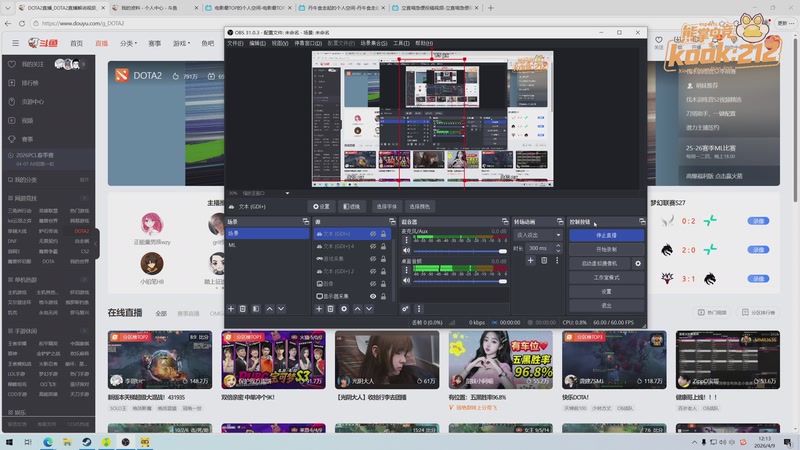Pop out the Controls dock panel
800x450 pixels.
coord(642,221)
